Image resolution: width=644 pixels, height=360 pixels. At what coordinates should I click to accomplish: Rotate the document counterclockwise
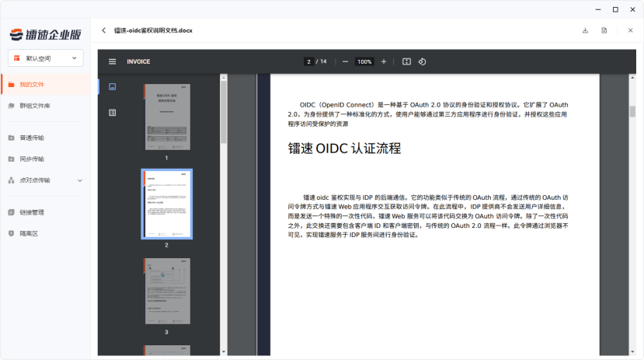tap(422, 61)
